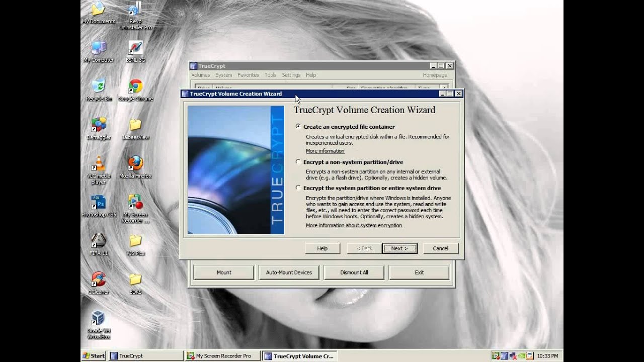The width and height of the screenshot is (644, 362).
Task: Launch My Screen Recorder desktop shortcut
Action: coord(135,209)
